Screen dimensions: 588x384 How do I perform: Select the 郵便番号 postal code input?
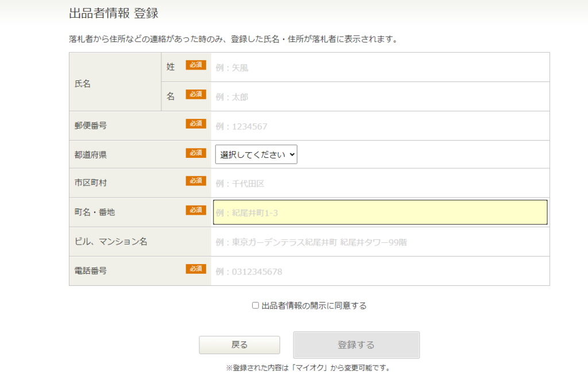pyautogui.click(x=380, y=126)
